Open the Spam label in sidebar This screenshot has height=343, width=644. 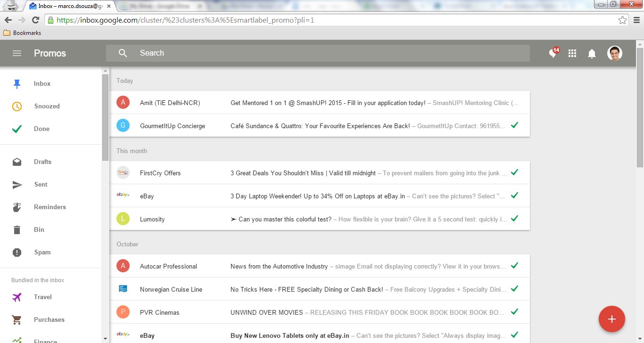coord(42,252)
